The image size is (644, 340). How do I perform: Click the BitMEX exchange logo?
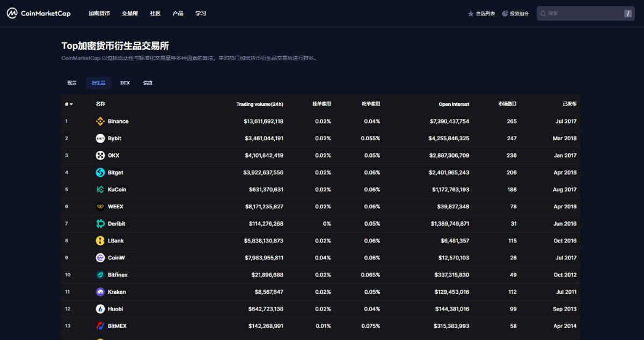pyautogui.click(x=100, y=326)
